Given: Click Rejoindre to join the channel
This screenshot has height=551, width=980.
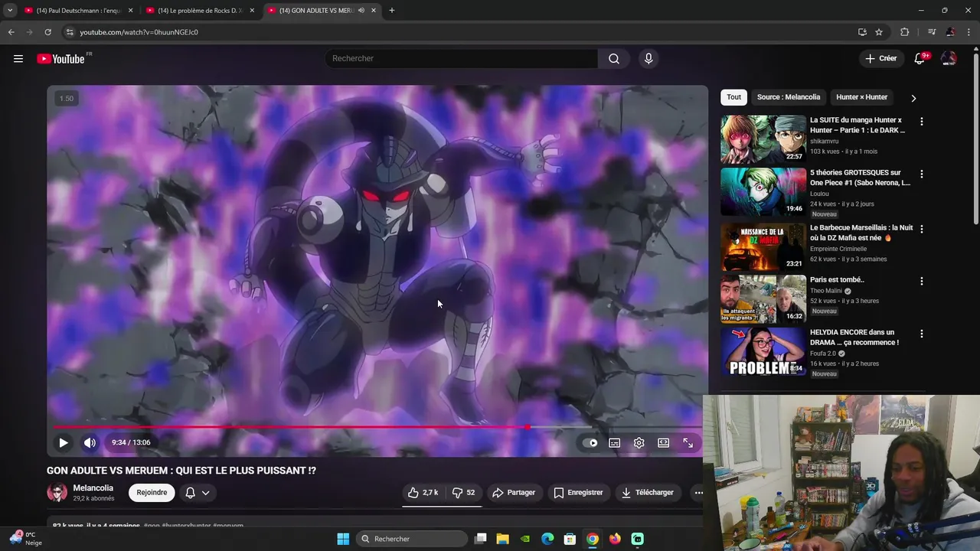Looking at the screenshot, I should click(x=152, y=493).
